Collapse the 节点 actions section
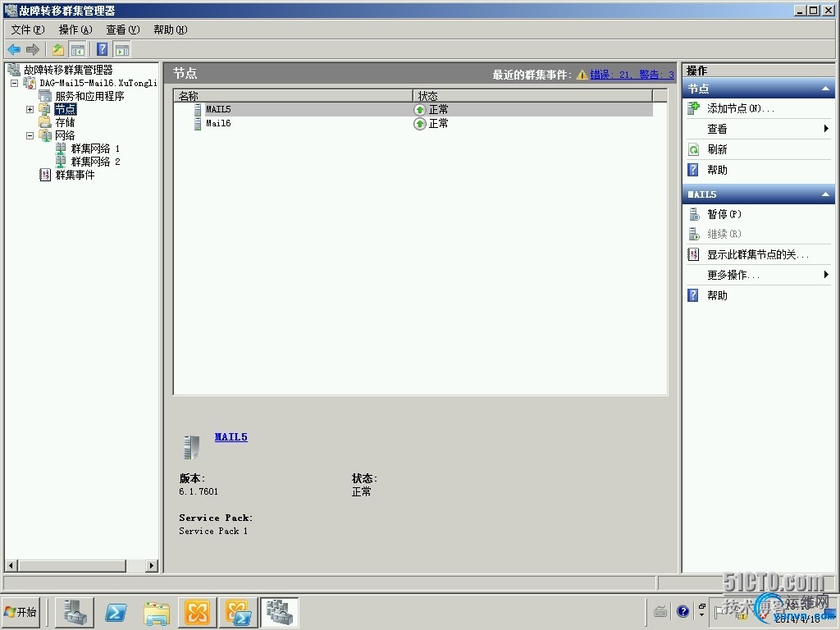 [x=825, y=89]
